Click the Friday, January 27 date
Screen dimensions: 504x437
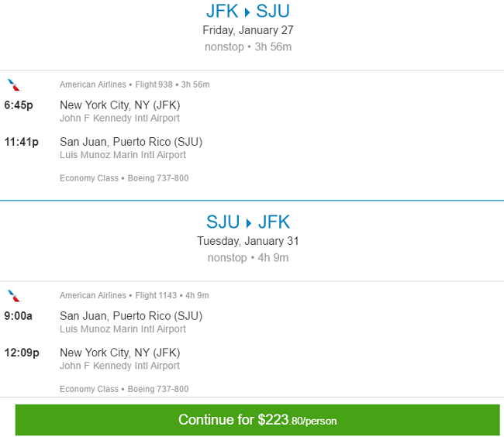click(x=248, y=30)
